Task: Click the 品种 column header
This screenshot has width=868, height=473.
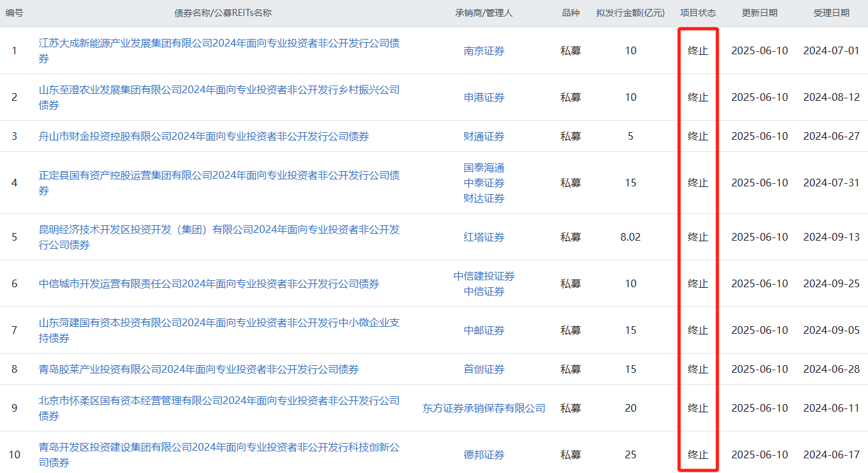Action: [x=571, y=13]
